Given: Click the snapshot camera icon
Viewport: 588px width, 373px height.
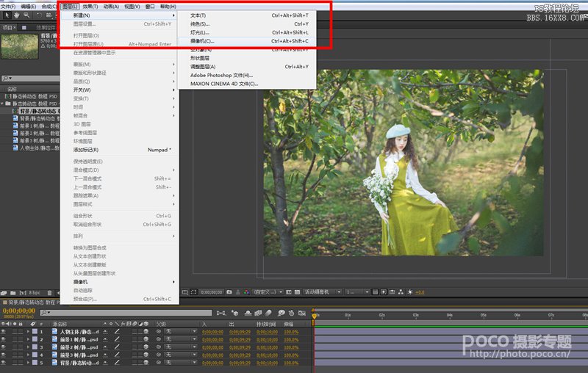Looking at the screenshot, I should [229, 292].
